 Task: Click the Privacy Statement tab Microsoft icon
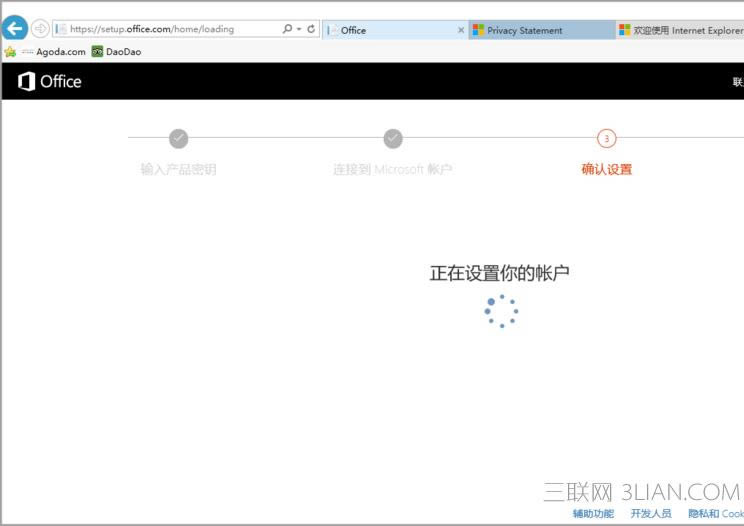pos(478,30)
